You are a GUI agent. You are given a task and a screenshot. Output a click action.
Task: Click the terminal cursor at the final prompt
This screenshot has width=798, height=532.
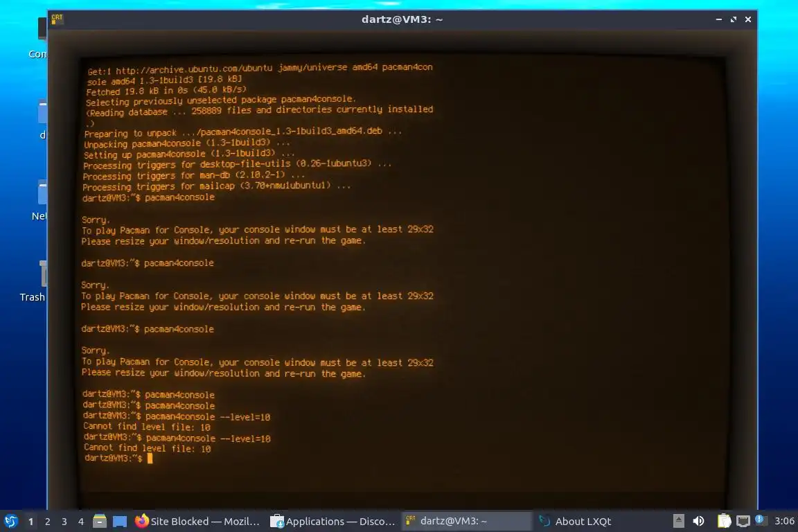[150, 458]
